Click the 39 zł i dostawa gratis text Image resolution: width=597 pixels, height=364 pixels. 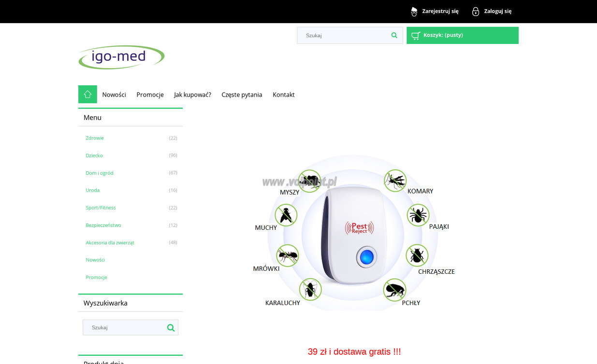(354, 351)
